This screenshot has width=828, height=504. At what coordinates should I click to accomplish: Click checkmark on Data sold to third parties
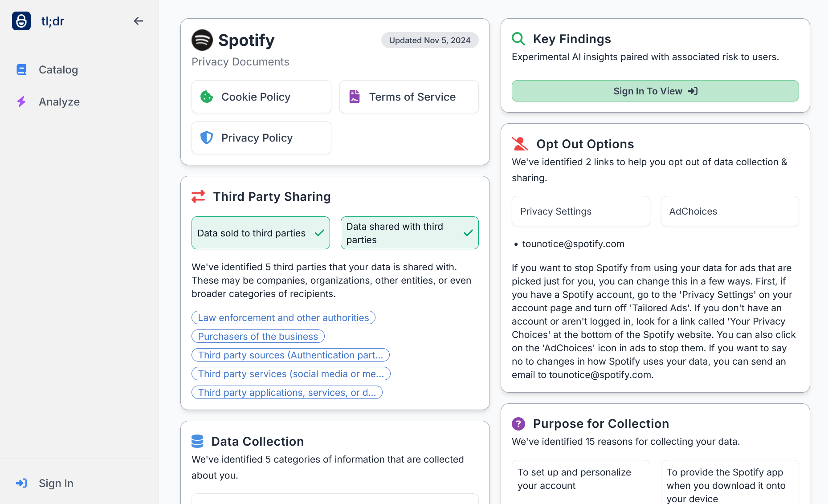point(319,233)
